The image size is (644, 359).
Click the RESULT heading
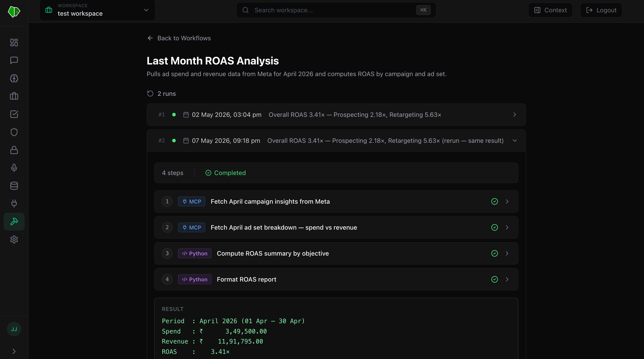172,309
